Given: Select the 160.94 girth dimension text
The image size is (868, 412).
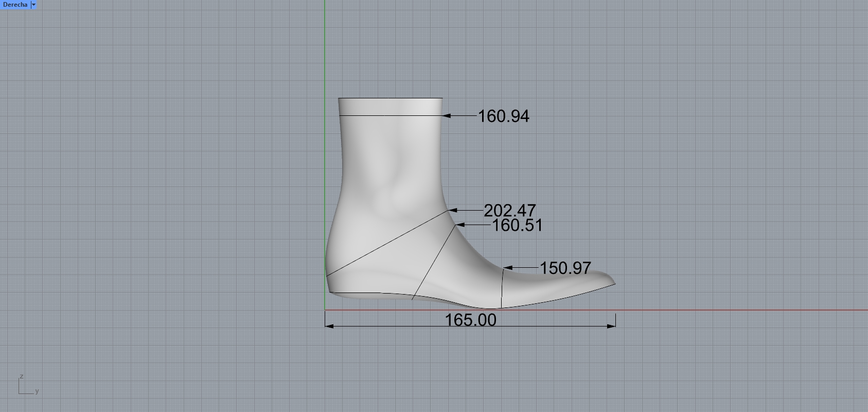Looking at the screenshot, I should (504, 116).
